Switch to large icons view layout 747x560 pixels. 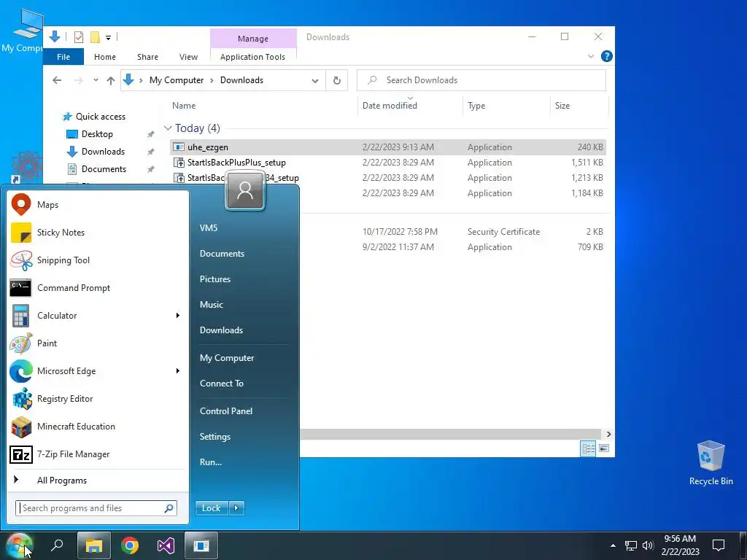pyautogui.click(x=604, y=448)
